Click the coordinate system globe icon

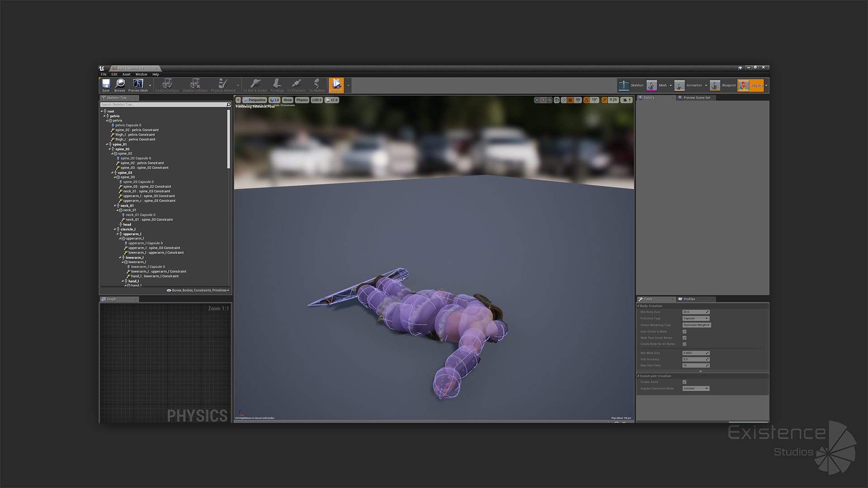557,100
